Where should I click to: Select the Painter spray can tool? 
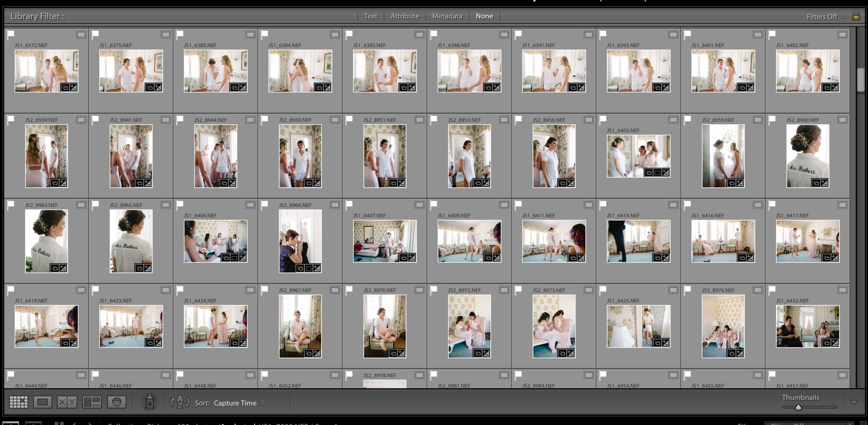click(150, 402)
